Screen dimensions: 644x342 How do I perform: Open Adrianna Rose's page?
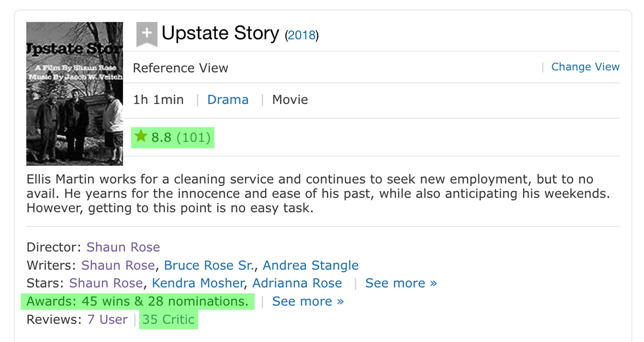pyautogui.click(x=297, y=283)
